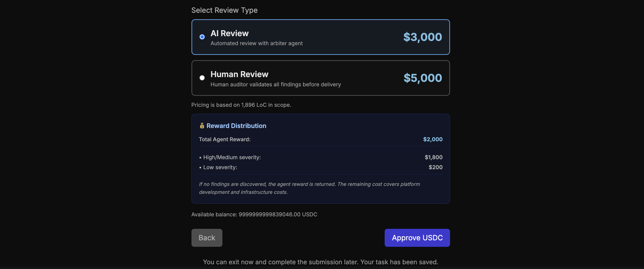
Task: Click the Approve USDC button
Action: tap(417, 238)
